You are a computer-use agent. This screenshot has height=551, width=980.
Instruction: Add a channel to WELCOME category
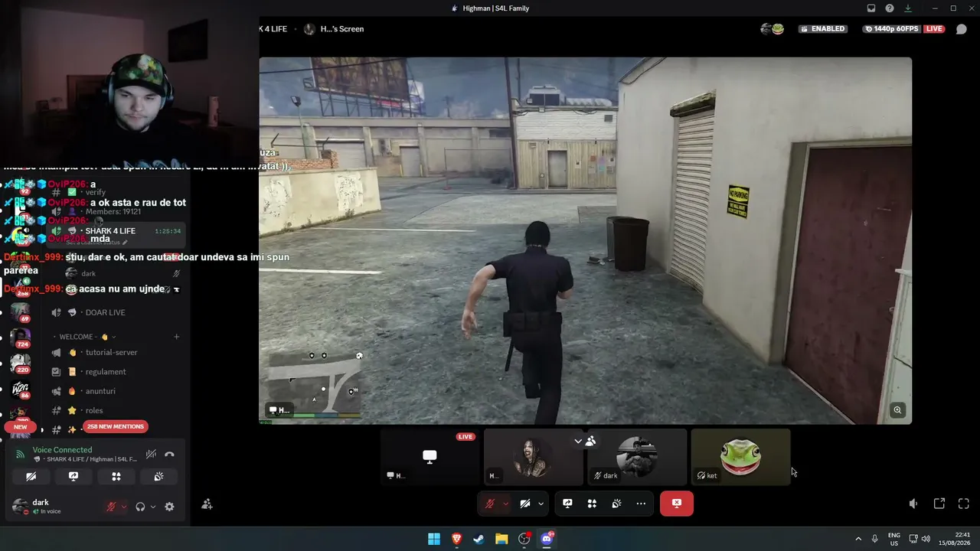[176, 337]
